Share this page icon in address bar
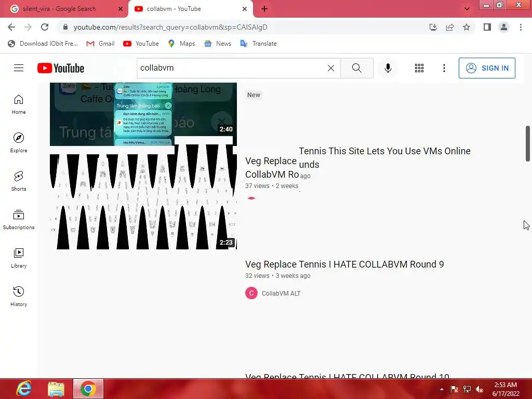Viewport: 532px width, 399px height. pos(450,27)
